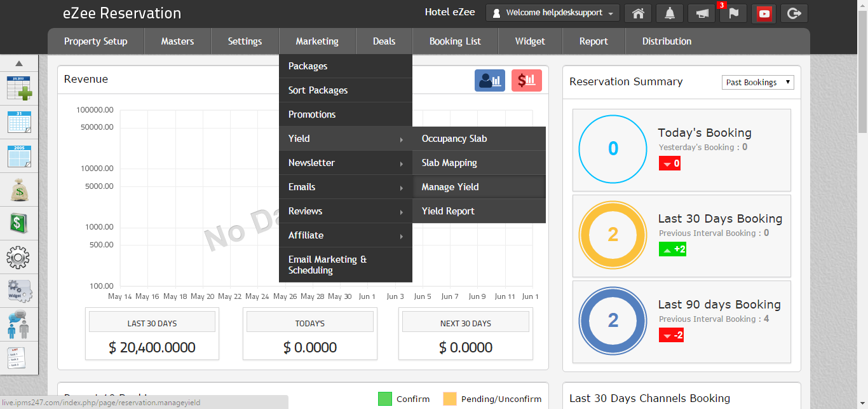The image size is (868, 409).
Task: Click the red -2 change badge
Action: (671, 335)
